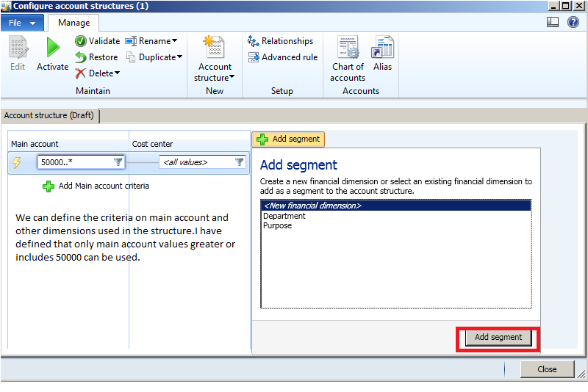Click the green plus Add Main account criteria

49,186
